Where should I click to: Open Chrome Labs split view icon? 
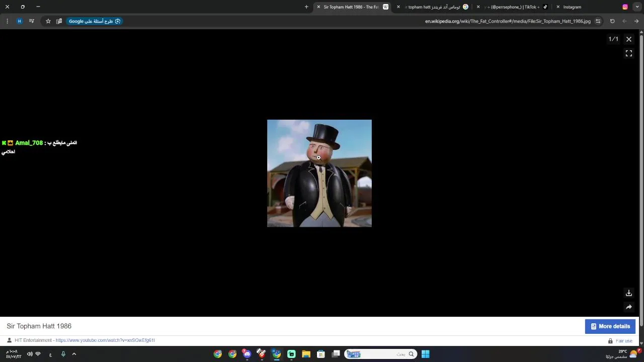(59, 21)
